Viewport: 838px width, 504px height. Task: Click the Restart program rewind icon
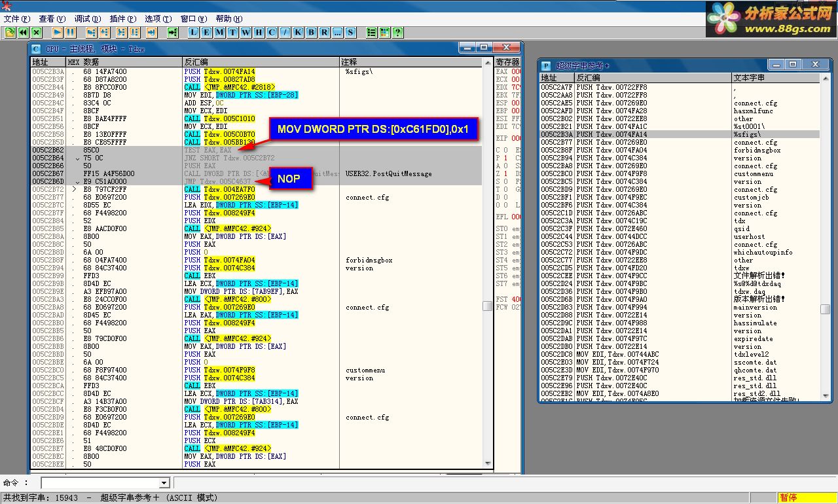point(23,32)
